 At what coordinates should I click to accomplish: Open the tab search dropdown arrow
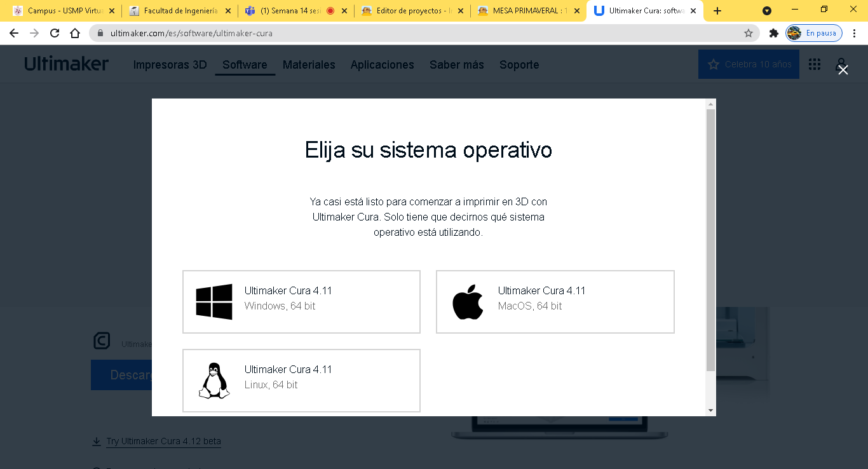767,11
